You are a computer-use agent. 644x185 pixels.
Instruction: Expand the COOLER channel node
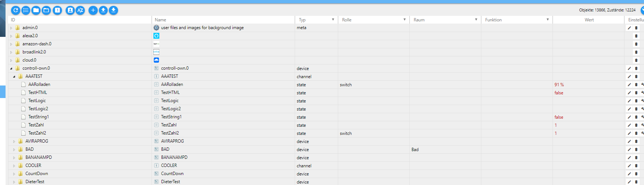14,166
